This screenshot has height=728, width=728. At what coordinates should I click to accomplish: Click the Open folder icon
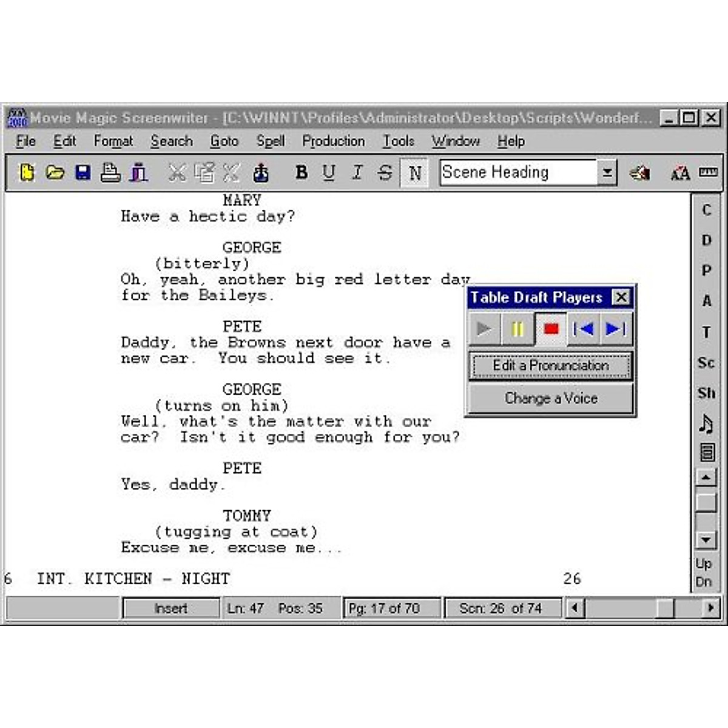click(55, 173)
